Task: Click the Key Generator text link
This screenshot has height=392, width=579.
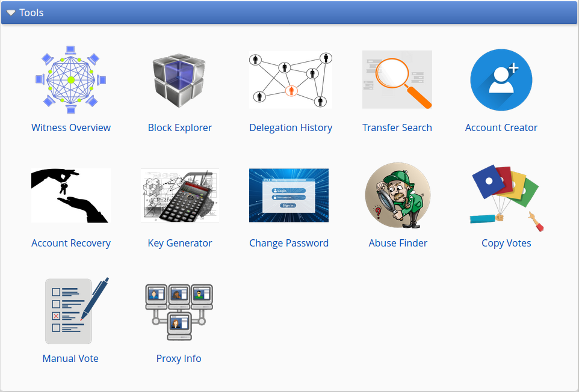Action: [x=180, y=243]
